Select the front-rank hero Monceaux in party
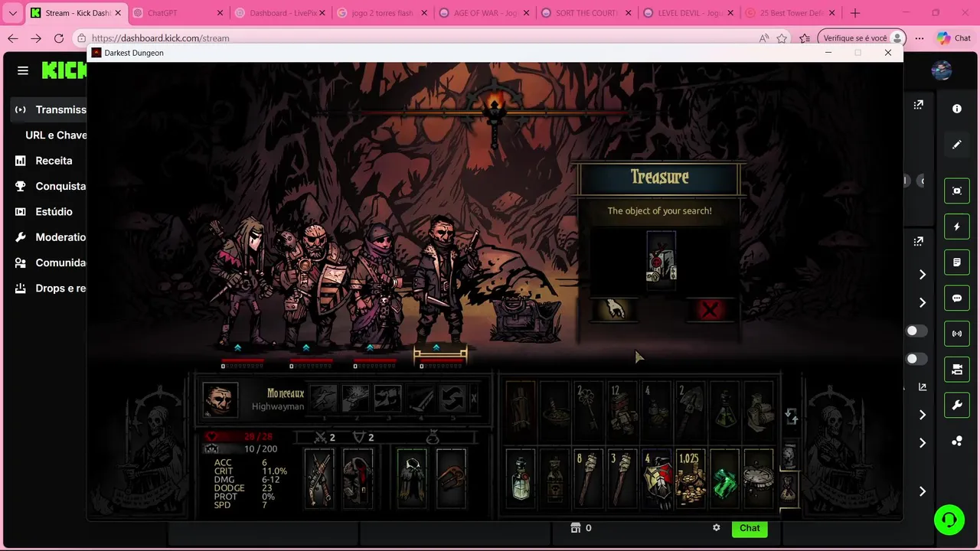 (x=442, y=279)
